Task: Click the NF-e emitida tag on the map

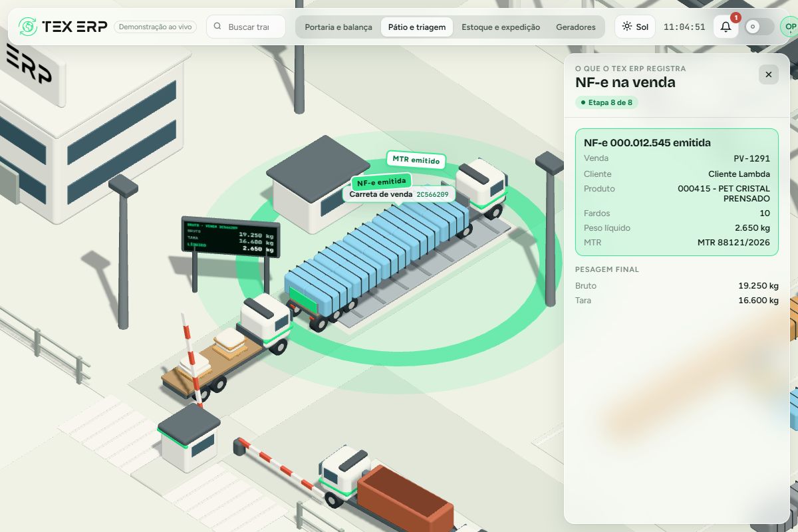Action: click(381, 182)
